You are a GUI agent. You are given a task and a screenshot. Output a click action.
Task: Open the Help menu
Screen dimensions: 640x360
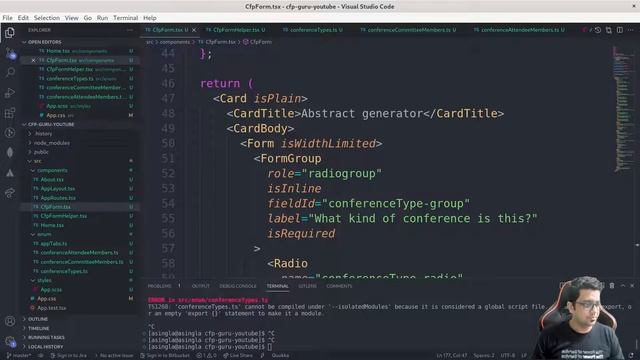point(149,18)
